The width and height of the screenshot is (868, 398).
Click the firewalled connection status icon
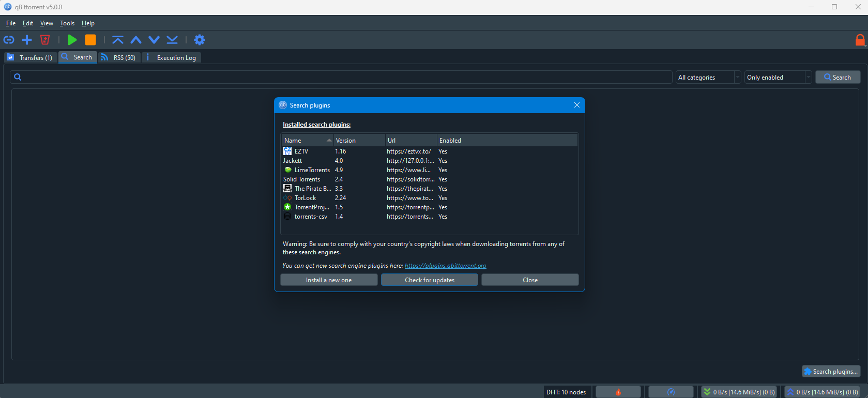(618, 392)
